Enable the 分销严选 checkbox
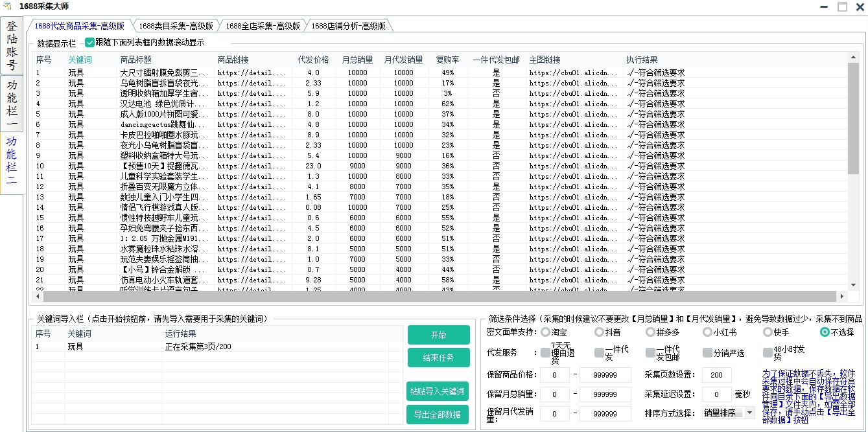The image size is (868, 432). 708,353
